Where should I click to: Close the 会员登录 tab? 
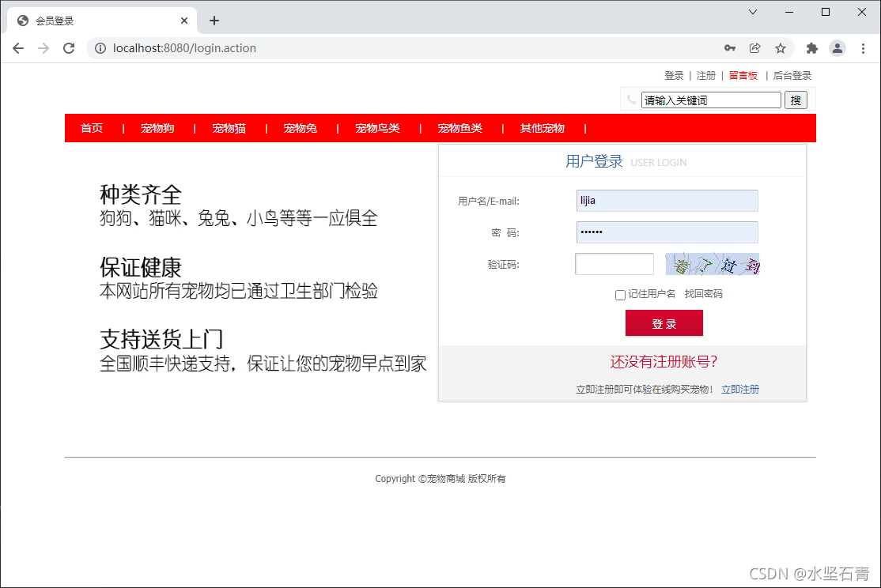(184, 21)
